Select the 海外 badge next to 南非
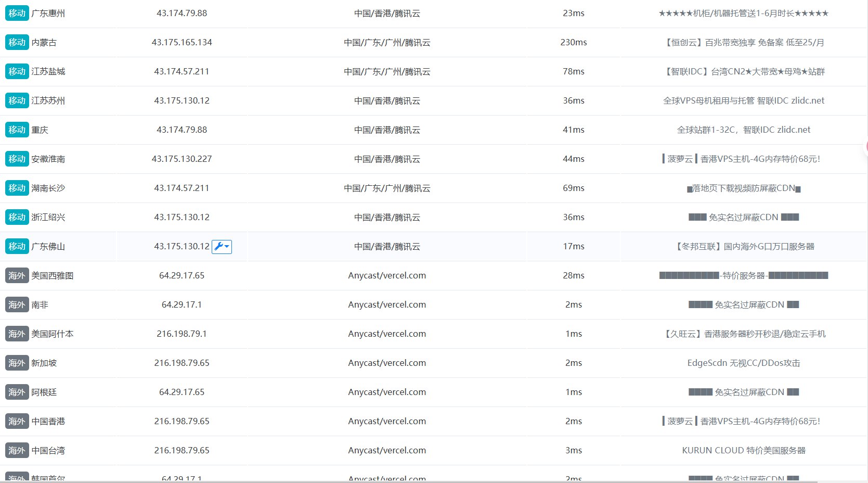 click(17, 305)
